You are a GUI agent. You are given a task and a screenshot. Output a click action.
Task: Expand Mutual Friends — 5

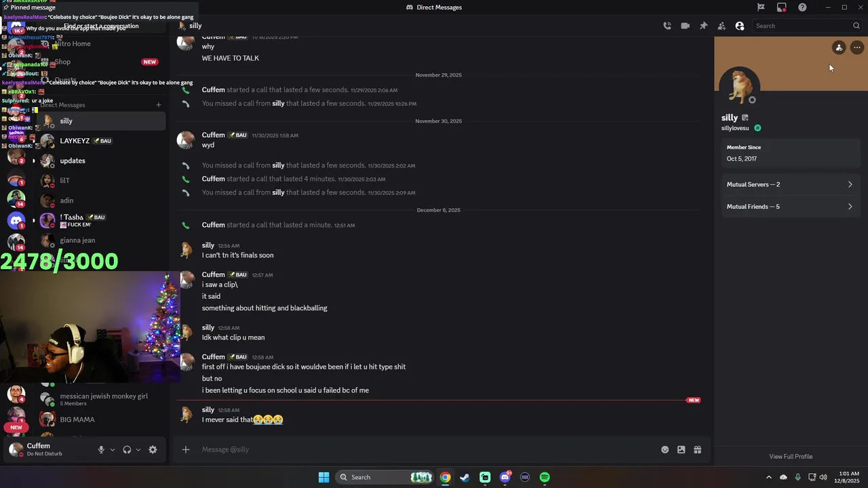[x=791, y=207]
